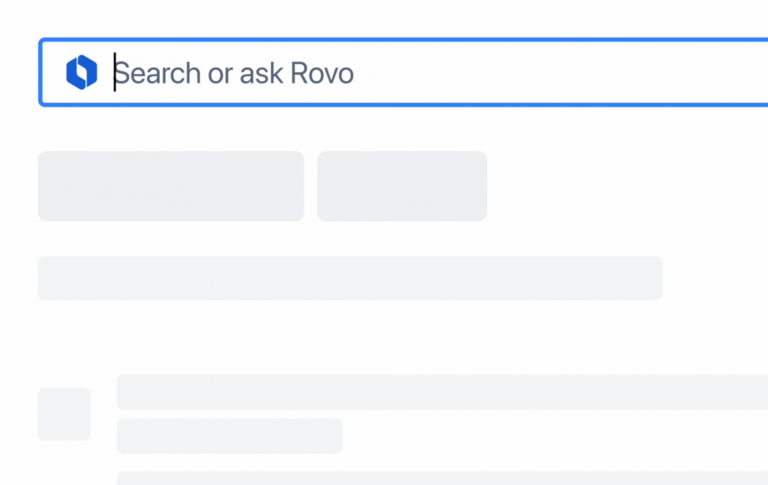Screen dimensions: 768x485
Task: Click the blue Rovo hexagon logo
Action: [x=82, y=72]
